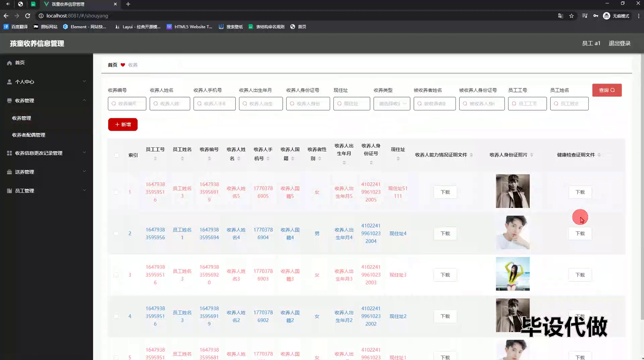Open the HTML5 Website bookmark

point(189,27)
